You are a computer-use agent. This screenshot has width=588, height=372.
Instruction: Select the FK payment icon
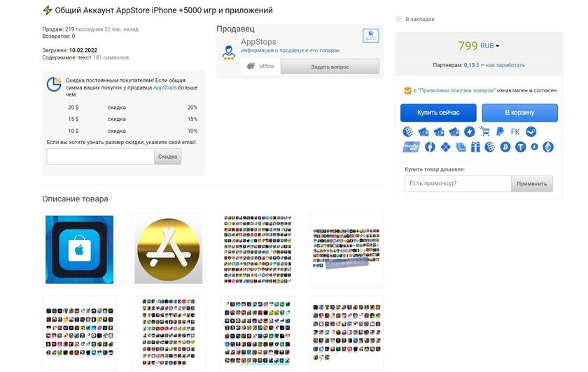(515, 131)
